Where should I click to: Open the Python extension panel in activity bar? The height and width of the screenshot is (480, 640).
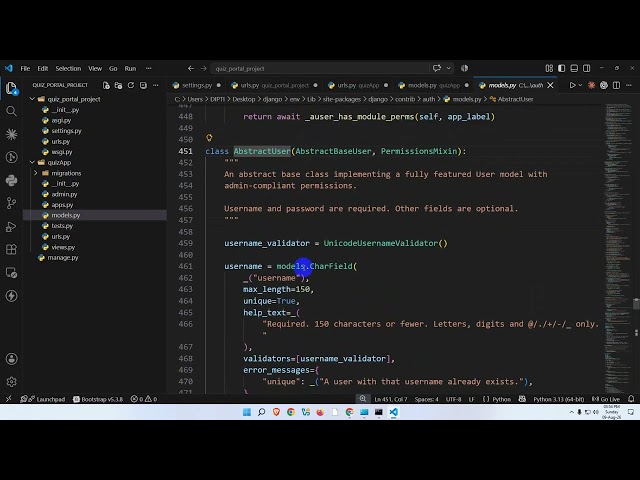pyautogui.click(x=11, y=180)
